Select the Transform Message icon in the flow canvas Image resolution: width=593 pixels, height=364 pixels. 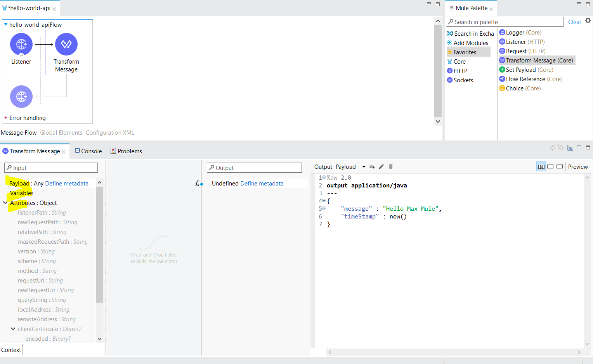coord(66,44)
